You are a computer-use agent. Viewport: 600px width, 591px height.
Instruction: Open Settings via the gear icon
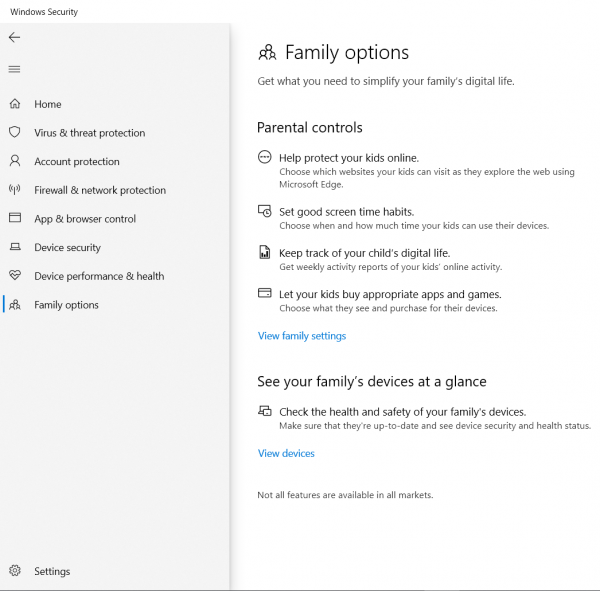pyautogui.click(x=15, y=571)
